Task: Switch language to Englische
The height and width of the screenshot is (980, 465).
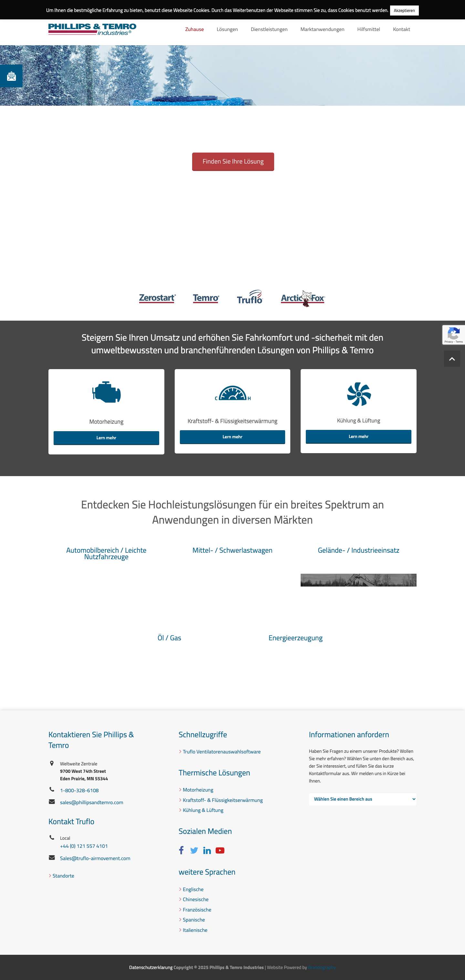Action: [x=193, y=889]
